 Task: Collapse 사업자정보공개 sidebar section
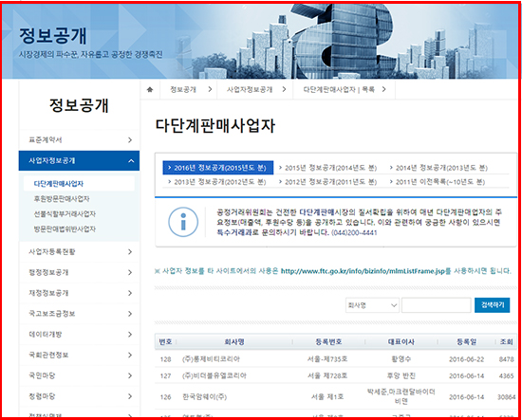point(79,160)
